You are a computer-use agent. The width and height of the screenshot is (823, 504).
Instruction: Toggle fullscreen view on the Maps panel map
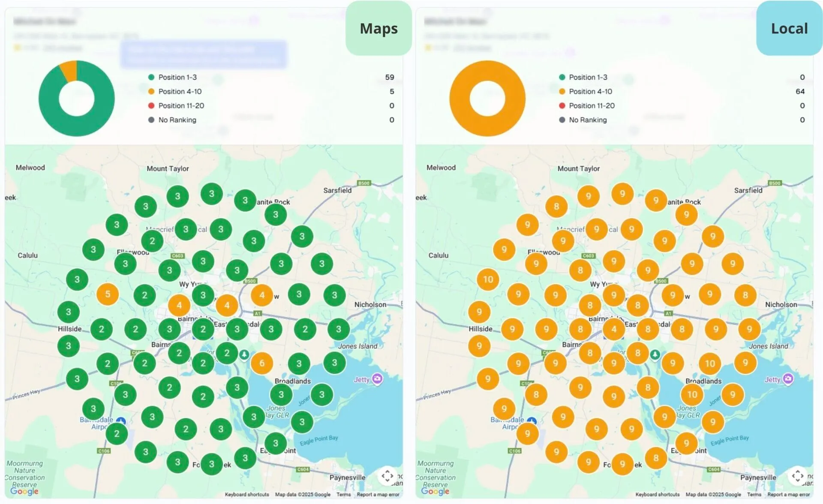(387, 476)
